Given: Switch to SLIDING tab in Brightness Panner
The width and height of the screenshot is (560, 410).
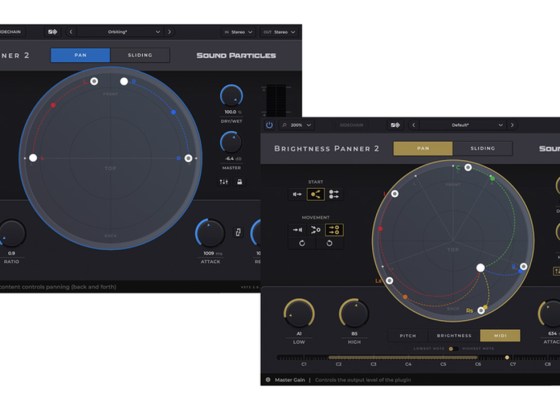Looking at the screenshot, I should [x=482, y=148].
